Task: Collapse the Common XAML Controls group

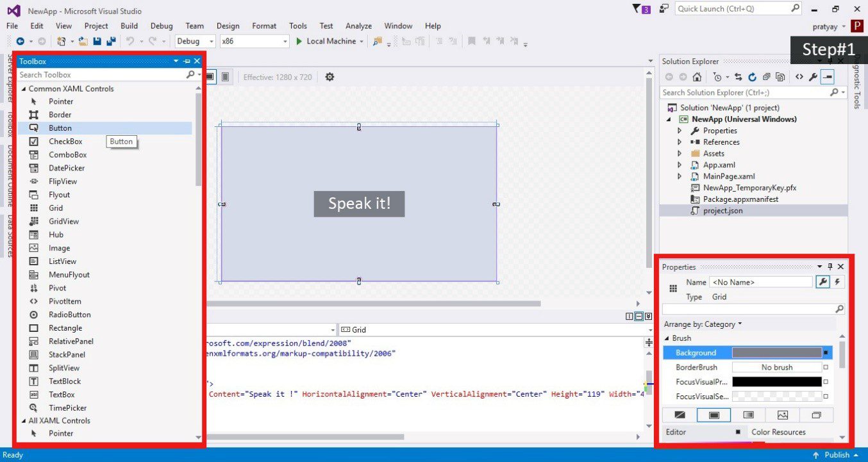Action: pyautogui.click(x=24, y=89)
